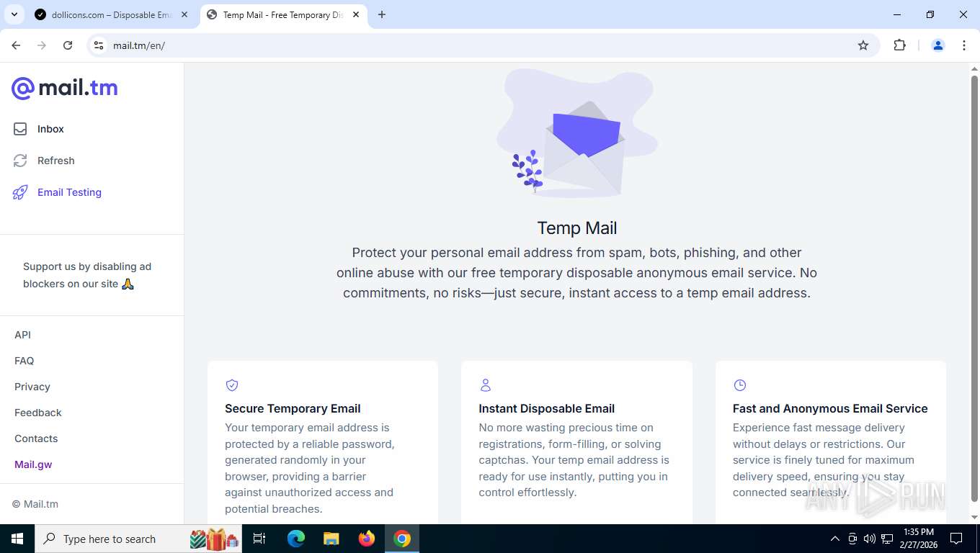Click the clock icon above Fast and Anonymous
This screenshot has height=553, width=980.
coord(739,385)
